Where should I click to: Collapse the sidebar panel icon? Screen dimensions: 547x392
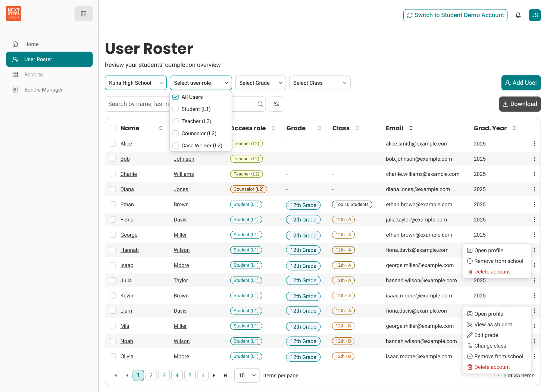tap(84, 14)
